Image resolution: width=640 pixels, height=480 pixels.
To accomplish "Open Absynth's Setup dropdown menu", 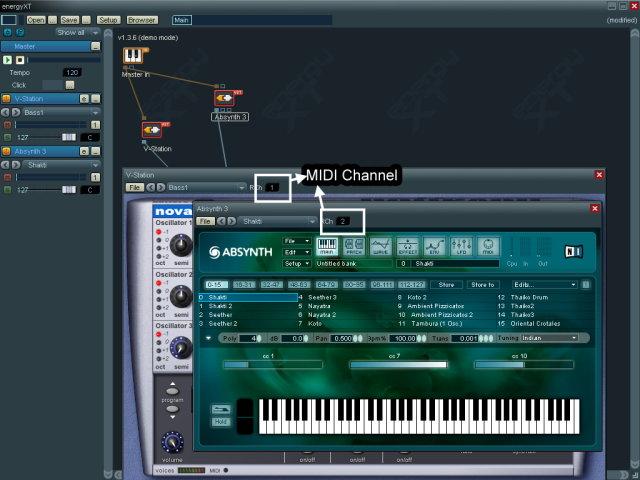I will tap(297, 264).
